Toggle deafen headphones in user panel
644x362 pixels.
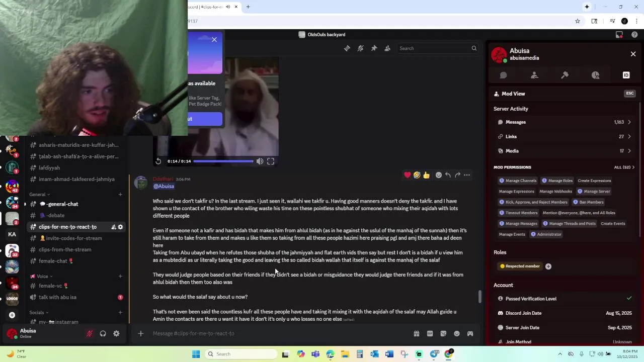tap(103, 333)
